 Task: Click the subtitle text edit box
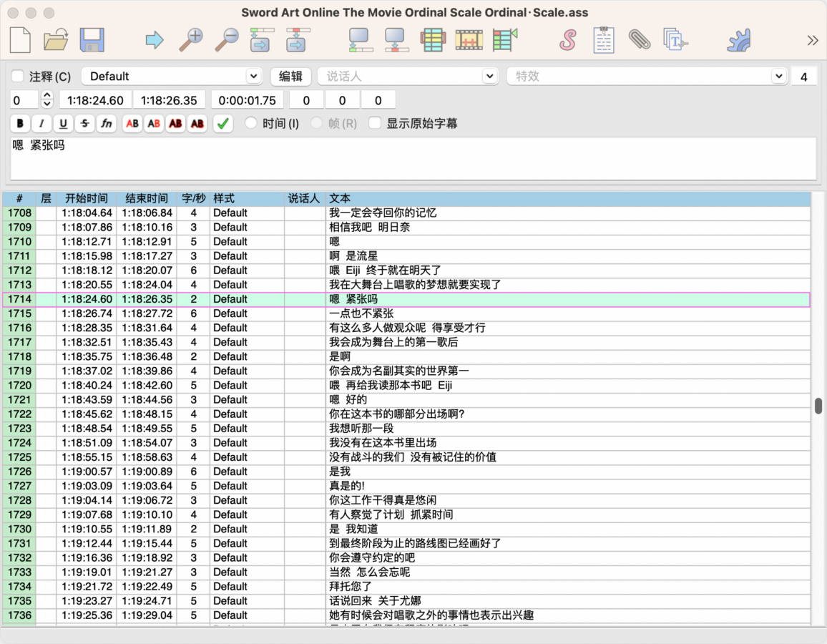413,158
